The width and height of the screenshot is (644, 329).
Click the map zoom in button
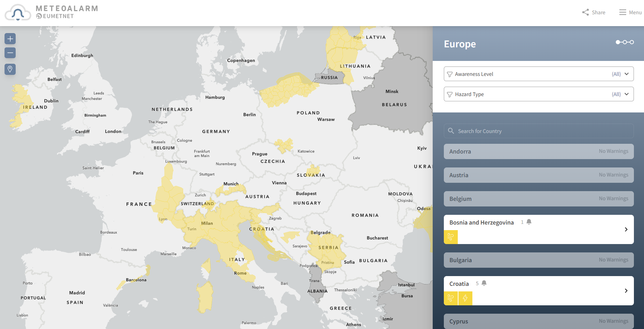pyautogui.click(x=10, y=39)
